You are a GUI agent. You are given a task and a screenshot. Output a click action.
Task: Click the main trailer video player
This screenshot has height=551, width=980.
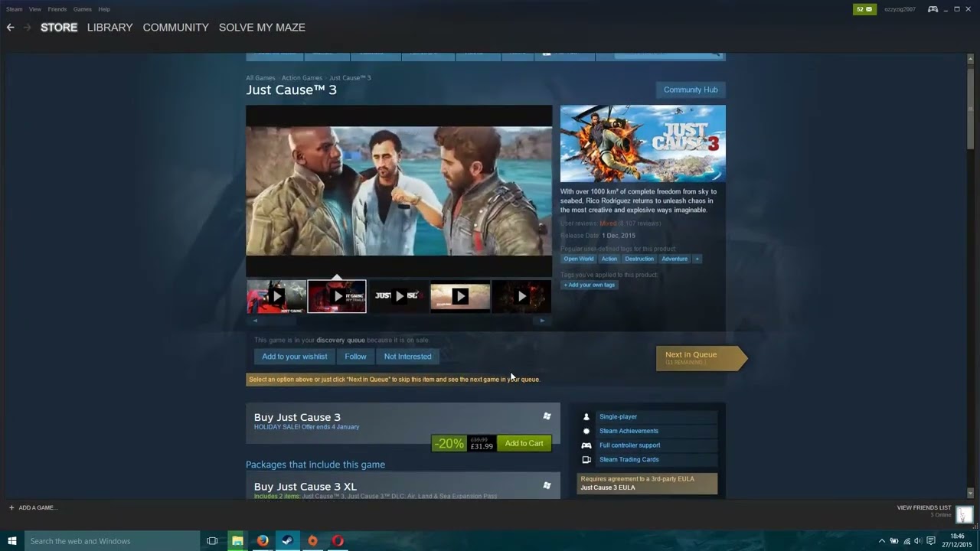[399, 191]
